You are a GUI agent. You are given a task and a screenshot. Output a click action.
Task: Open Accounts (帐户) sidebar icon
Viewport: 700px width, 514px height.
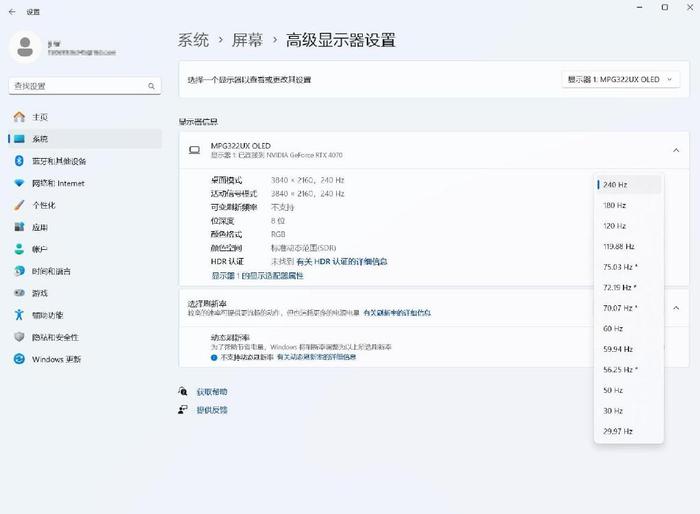coord(19,249)
